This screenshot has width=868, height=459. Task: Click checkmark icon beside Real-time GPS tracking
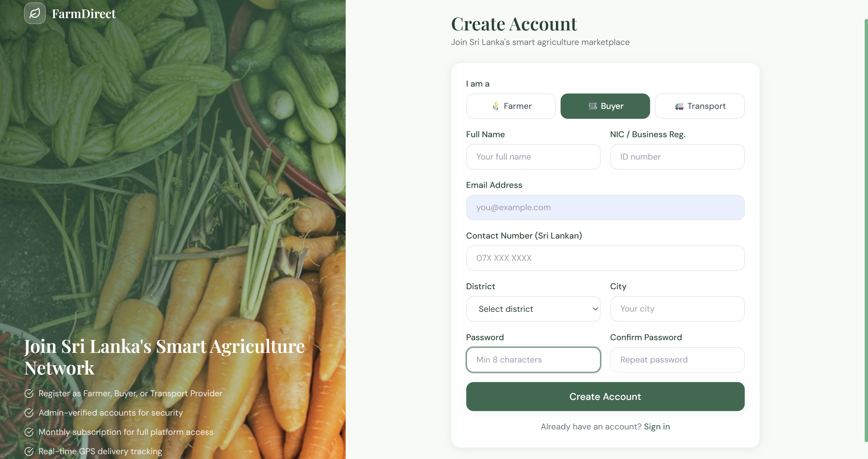point(29,451)
